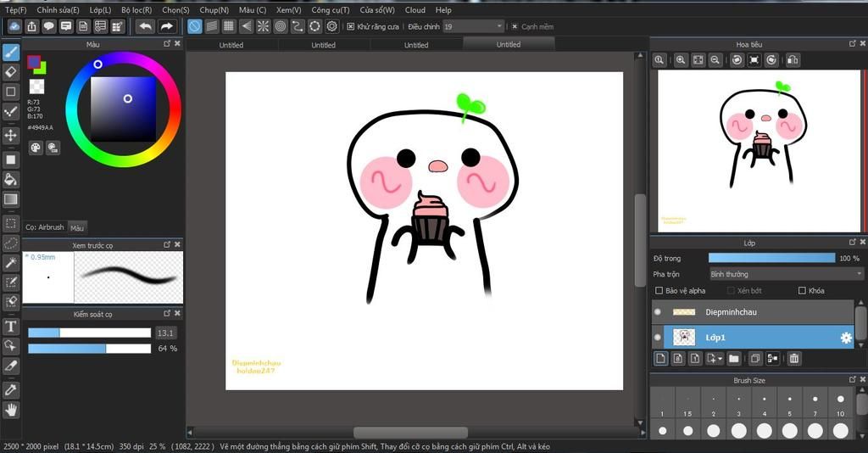Select the Dot tool with scattered dots
The height and width of the screenshot is (453, 868).
[x=10, y=113]
